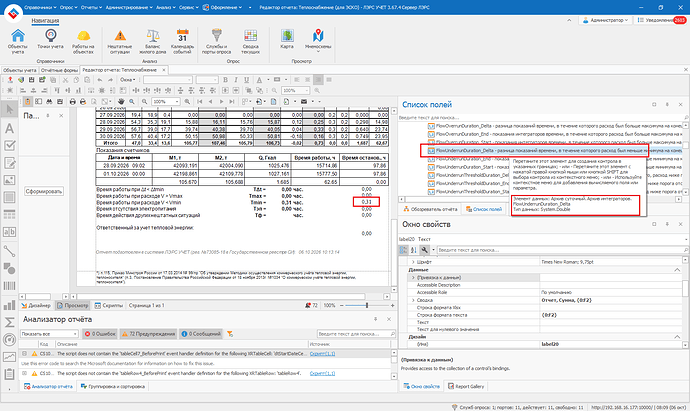Toggle the 72 Предупреждения warnings filter
Screen dimensions: 690x411
point(148,334)
